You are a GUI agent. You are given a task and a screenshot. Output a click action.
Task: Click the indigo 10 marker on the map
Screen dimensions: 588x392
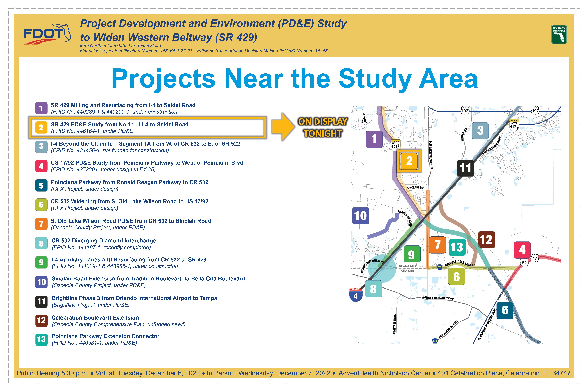[x=360, y=216]
